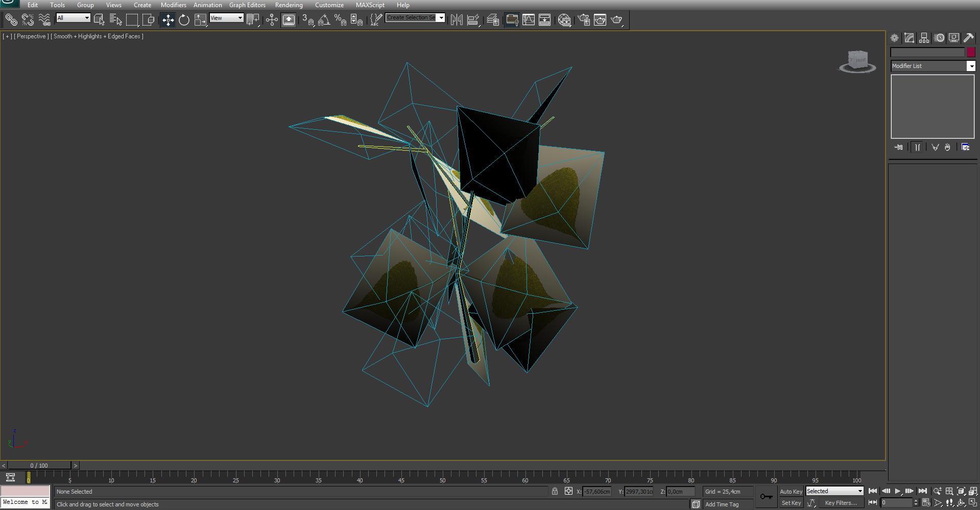Open Smooth + Highlights shading menu

[97, 36]
